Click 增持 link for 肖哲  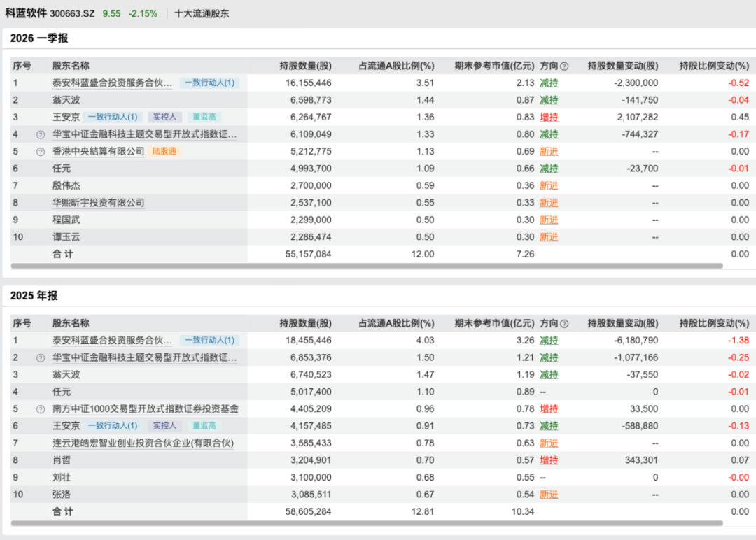point(549,460)
